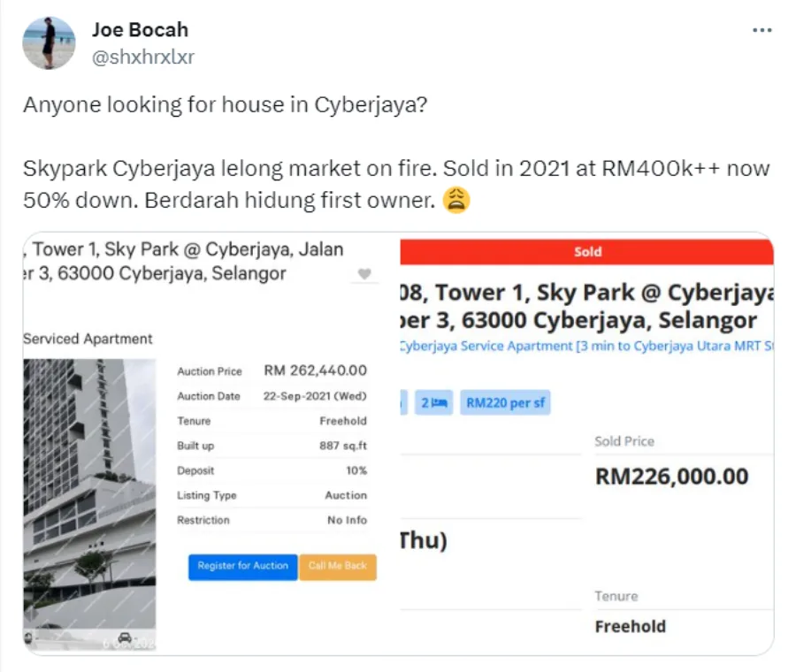Click the RM220 per sf tag

506,402
